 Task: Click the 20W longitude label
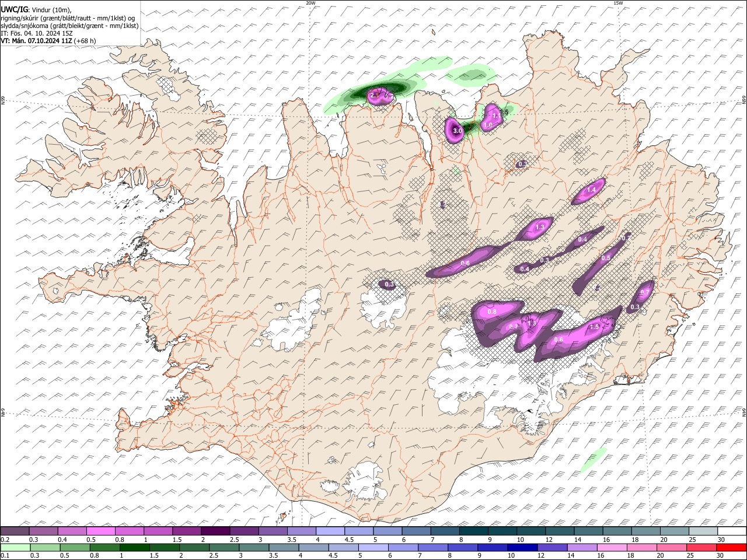[x=310, y=3]
